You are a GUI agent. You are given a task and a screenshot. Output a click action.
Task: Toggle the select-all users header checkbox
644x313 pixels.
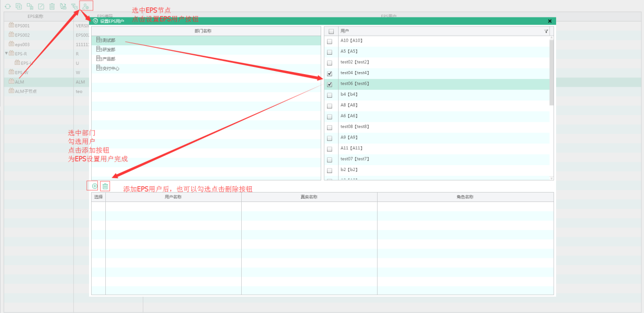[x=331, y=32]
